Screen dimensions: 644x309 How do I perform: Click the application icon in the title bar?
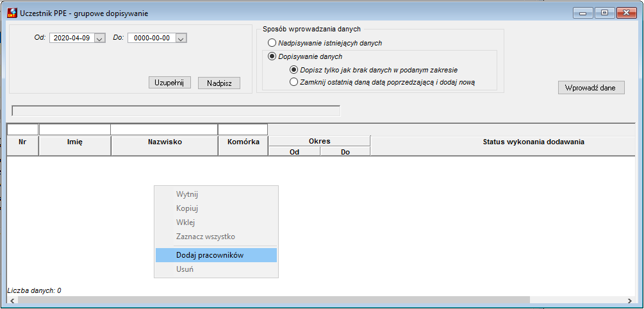pyautogui.click(x=12, y=13)
